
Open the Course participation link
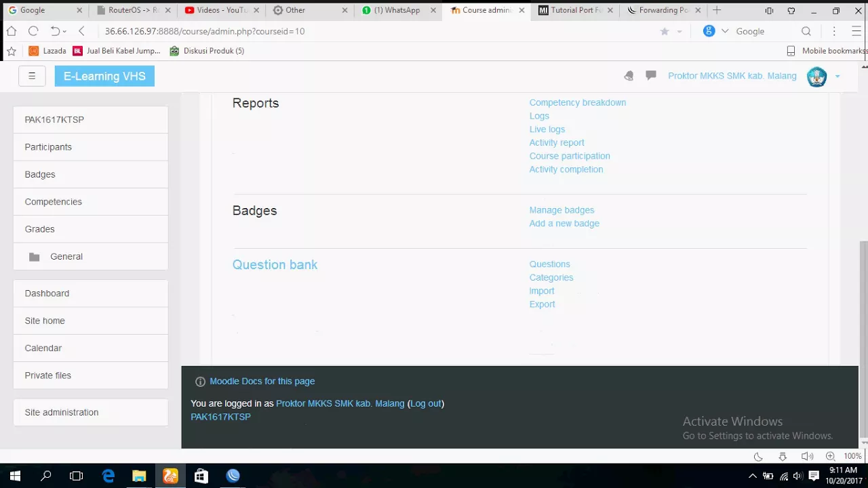[570, 156]
